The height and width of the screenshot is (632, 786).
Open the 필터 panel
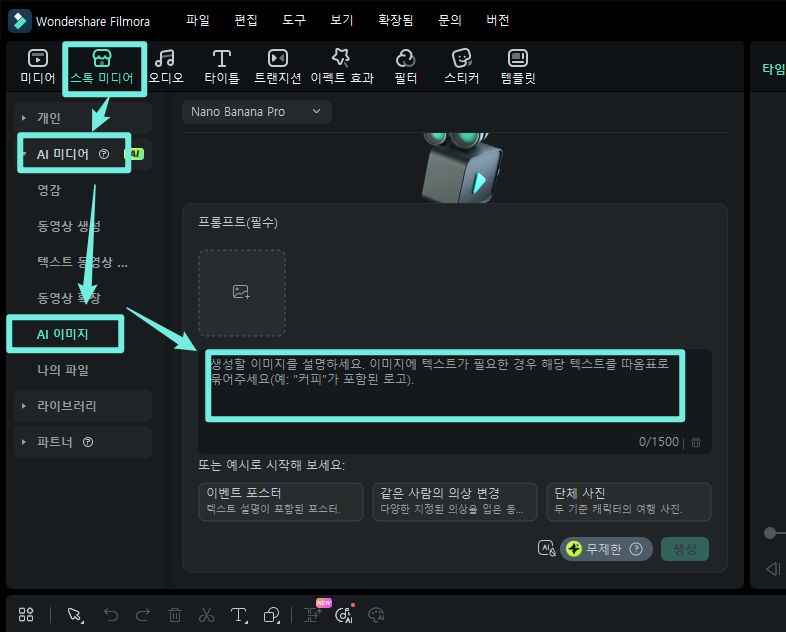[406, 67]
